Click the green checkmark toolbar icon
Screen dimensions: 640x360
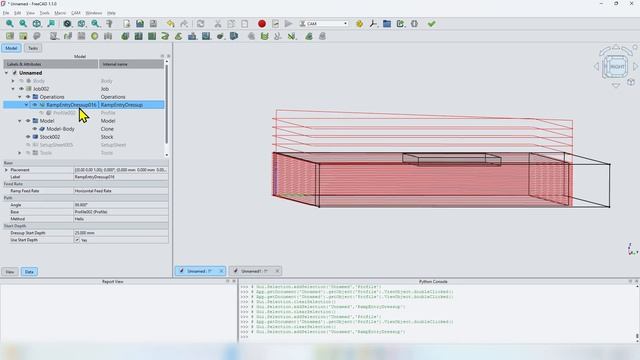point(431,24)
